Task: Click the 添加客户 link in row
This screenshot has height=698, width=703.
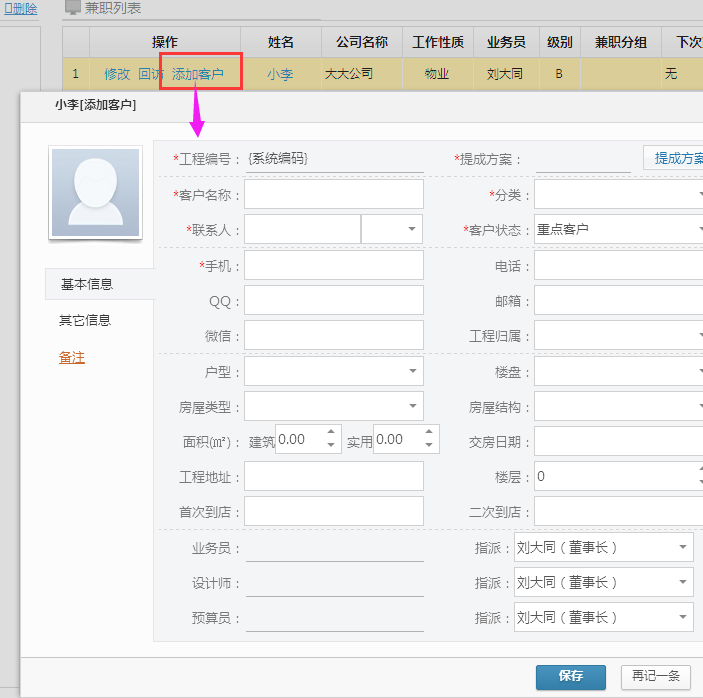Action: 198,74
